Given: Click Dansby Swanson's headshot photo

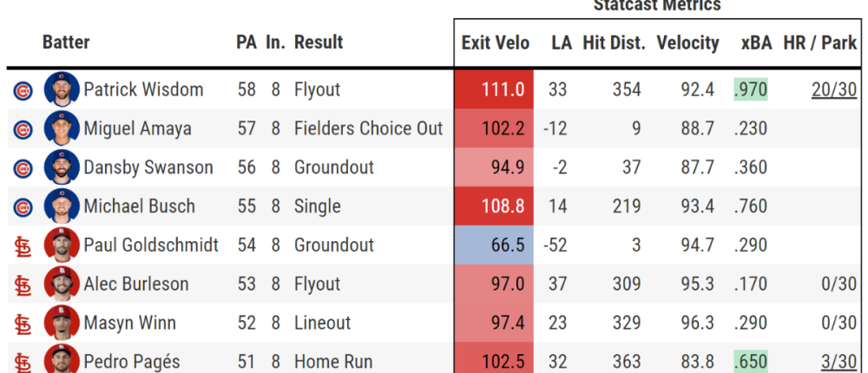Looking at the screenshot, I should click(x=62, y=167).
